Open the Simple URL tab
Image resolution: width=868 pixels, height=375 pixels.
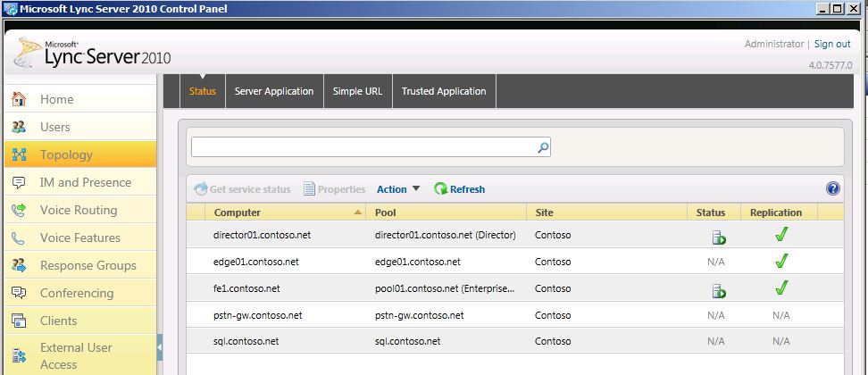357,91
